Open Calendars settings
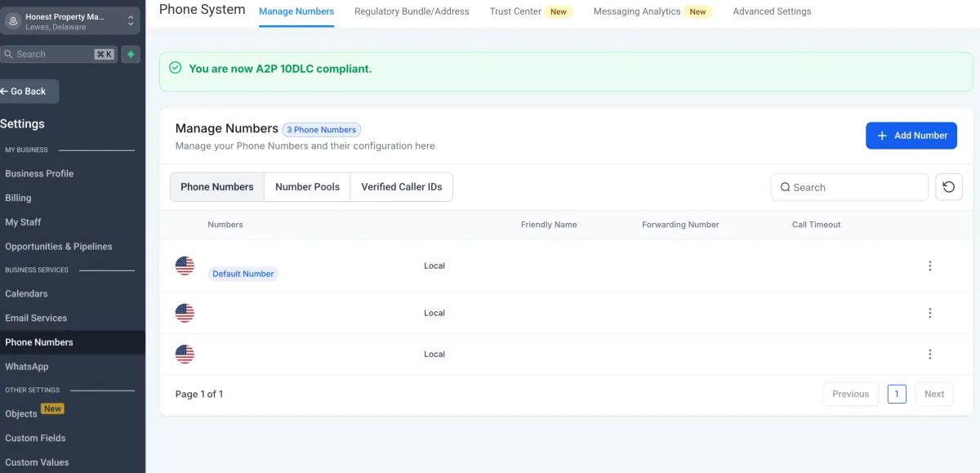The width and height of the screenshot is (980, 473). [26, 293]
